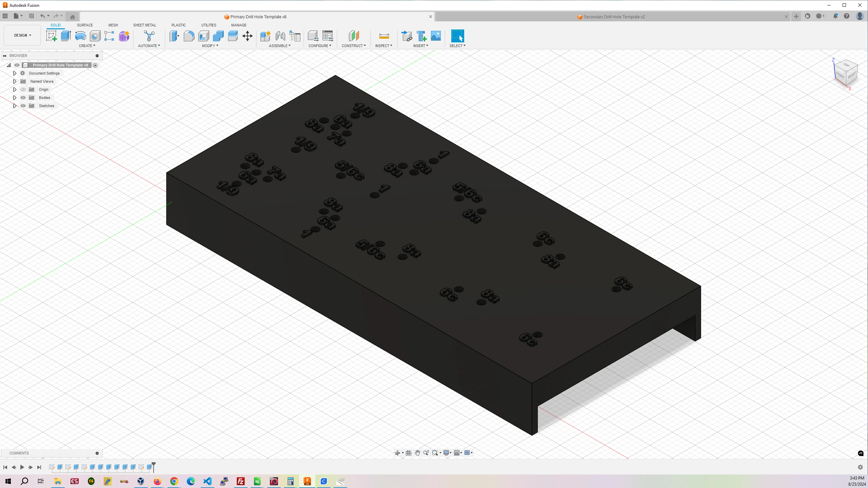Viewport: 868px width, 488px height.
Task: Expand the Origin folder
Action: tap(15, 89)
